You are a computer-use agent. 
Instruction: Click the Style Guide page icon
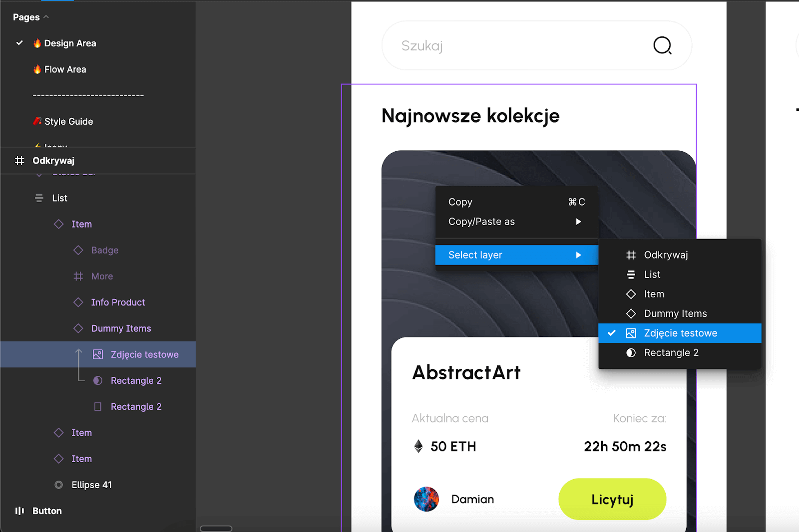[x=37, y=121]
